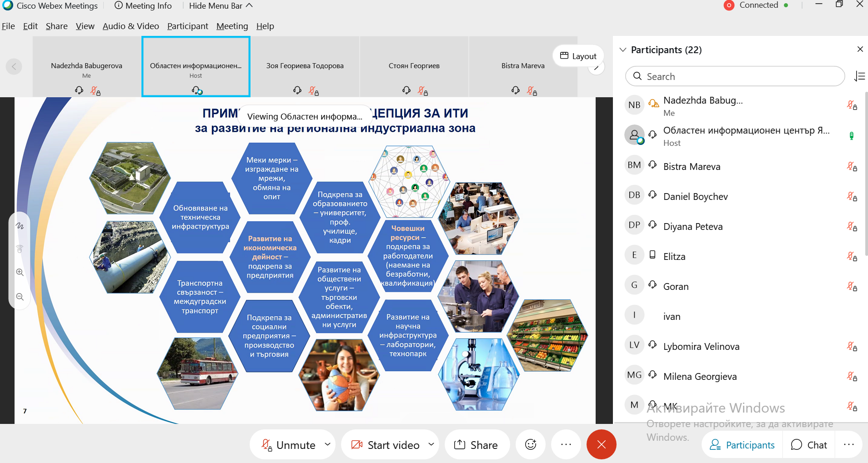Open reactions smiley icon

pyautogui.click(x=531, y=444)
